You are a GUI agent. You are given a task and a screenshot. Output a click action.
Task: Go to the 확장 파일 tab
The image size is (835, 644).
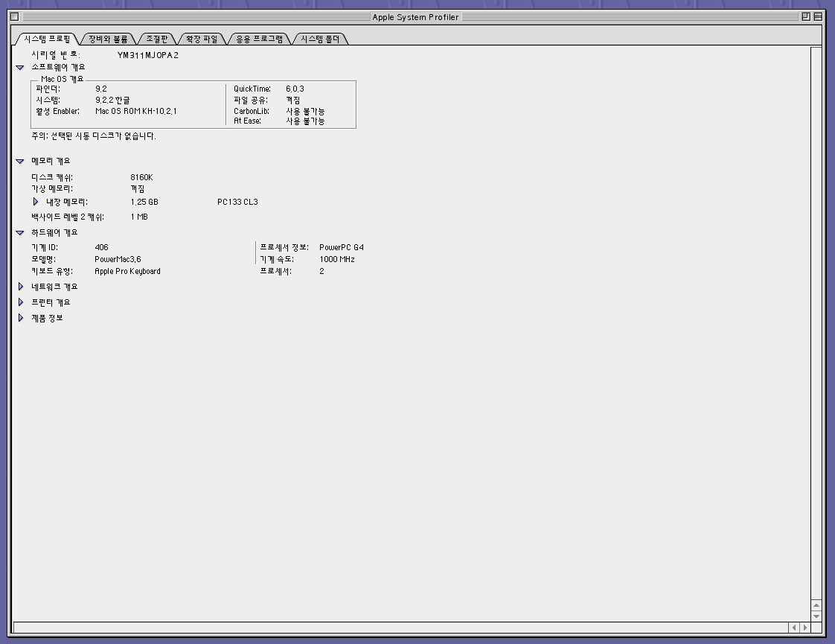(201, 39)
